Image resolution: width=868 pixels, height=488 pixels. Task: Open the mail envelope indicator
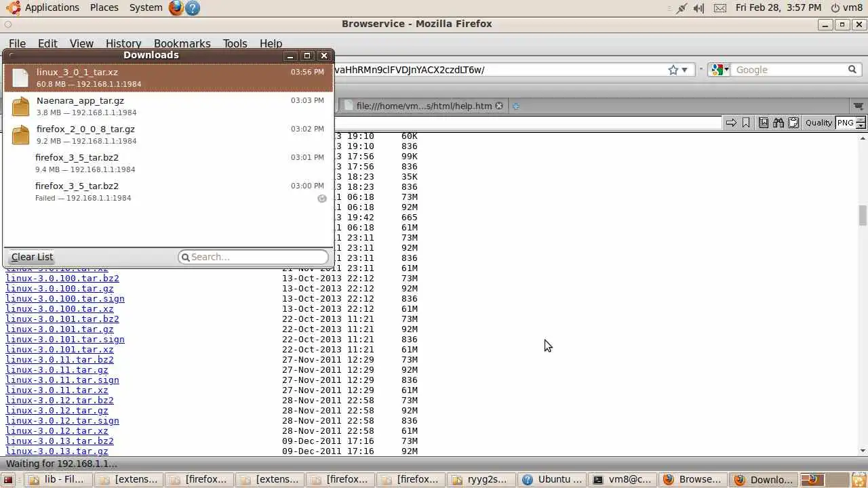point(719,7)
